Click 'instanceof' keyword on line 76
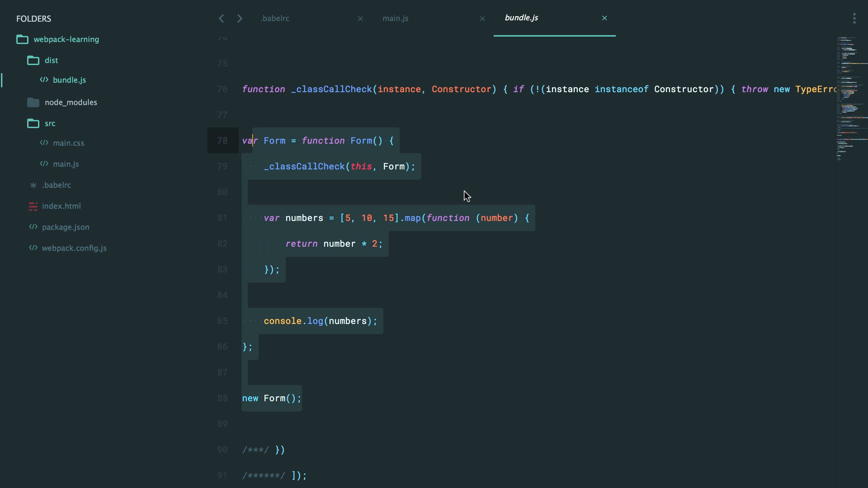868x488 pixels. (x=622, y=89)
